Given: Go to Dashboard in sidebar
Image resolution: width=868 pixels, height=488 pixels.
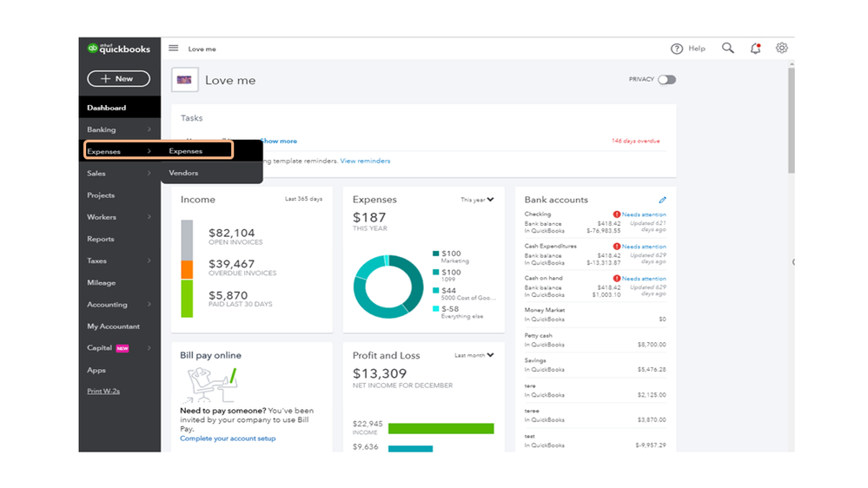Looking at the screenshot, I should (x=120, y=108).
